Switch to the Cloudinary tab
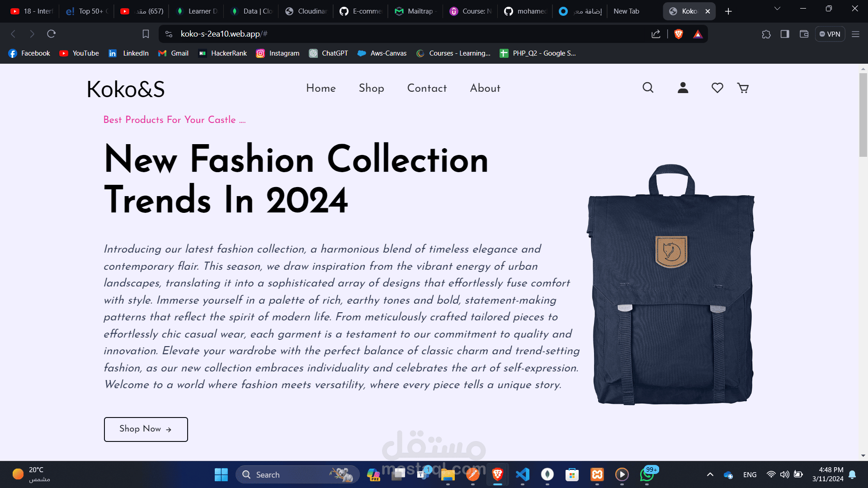This screenshot has height=488, width=868. pyautogui.click(x=306, y=11)
